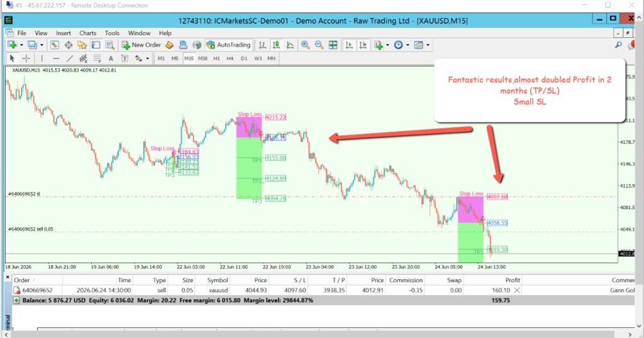The width and height of the screenshot is (644, 338).
Task: Open the New Chart dropdown arrow
Action: click(21, 45)
